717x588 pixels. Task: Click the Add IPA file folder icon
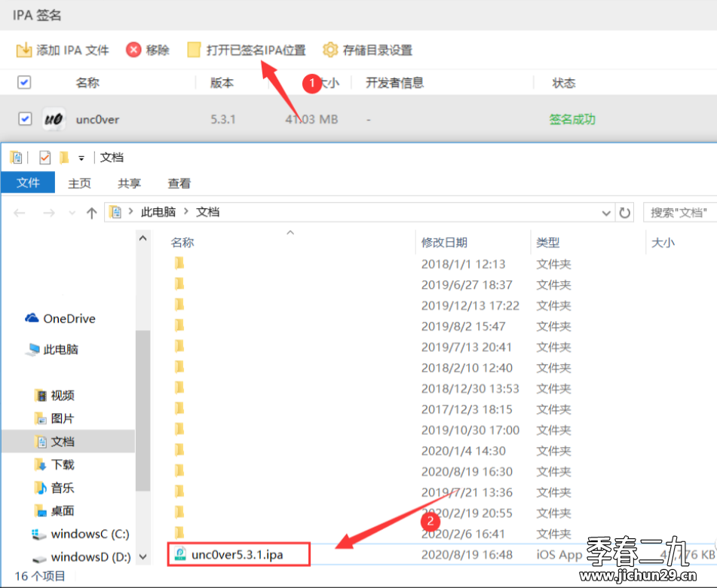pyautogui.click(x=23, y=50)
